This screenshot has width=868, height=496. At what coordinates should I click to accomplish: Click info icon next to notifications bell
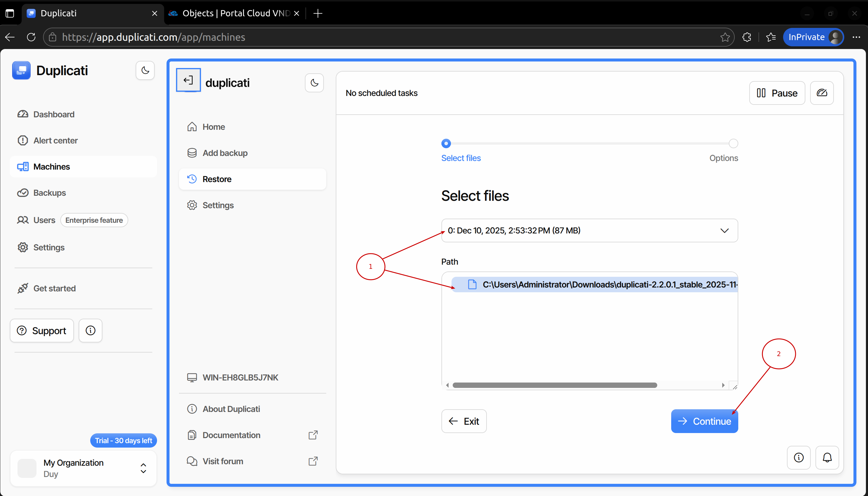(x=798, y=457)
